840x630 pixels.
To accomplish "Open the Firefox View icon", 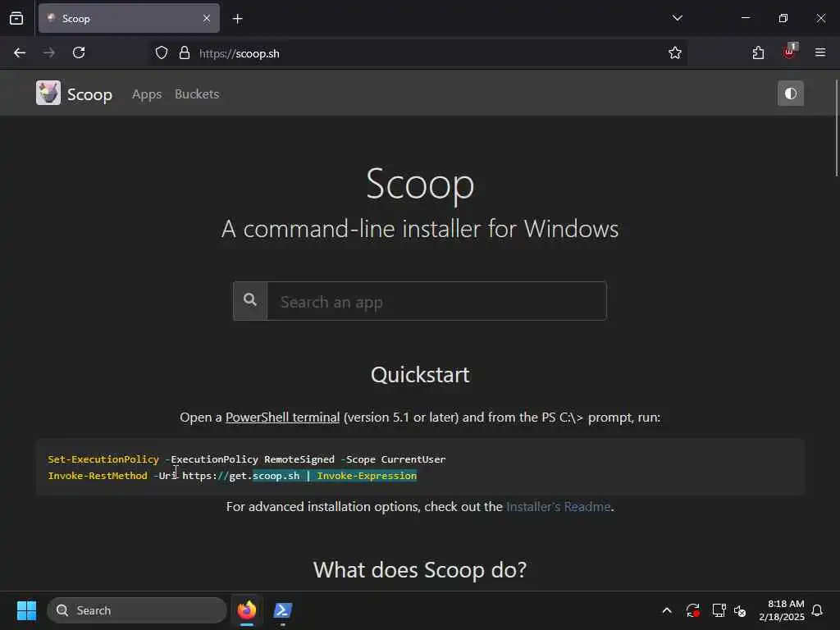I will click(x=16, y=19).
